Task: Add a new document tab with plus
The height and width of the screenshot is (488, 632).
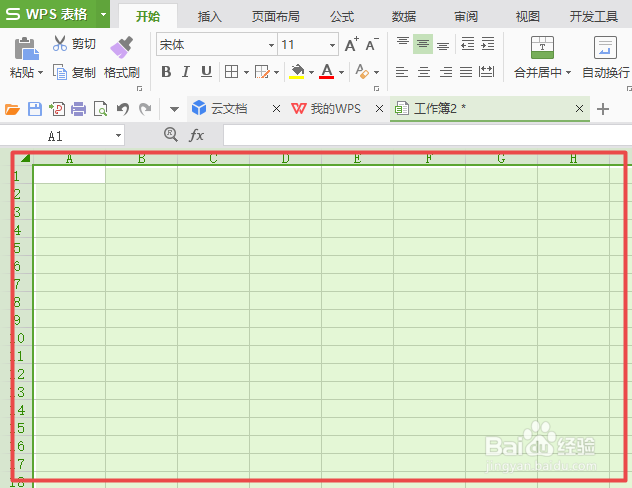Action: click(x=603, y=109)
